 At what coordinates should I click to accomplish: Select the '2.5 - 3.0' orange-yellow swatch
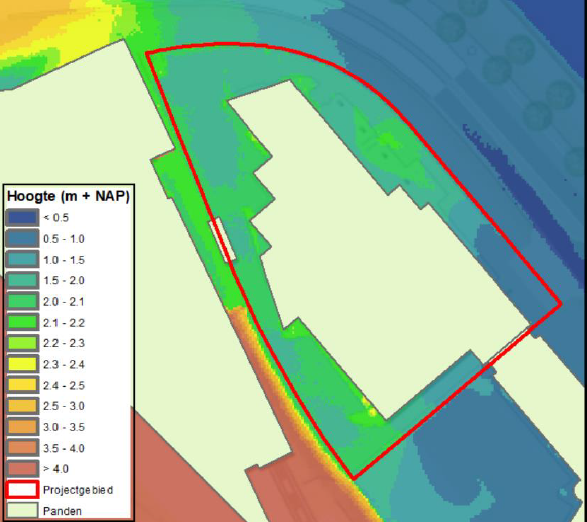coord(22,406)
